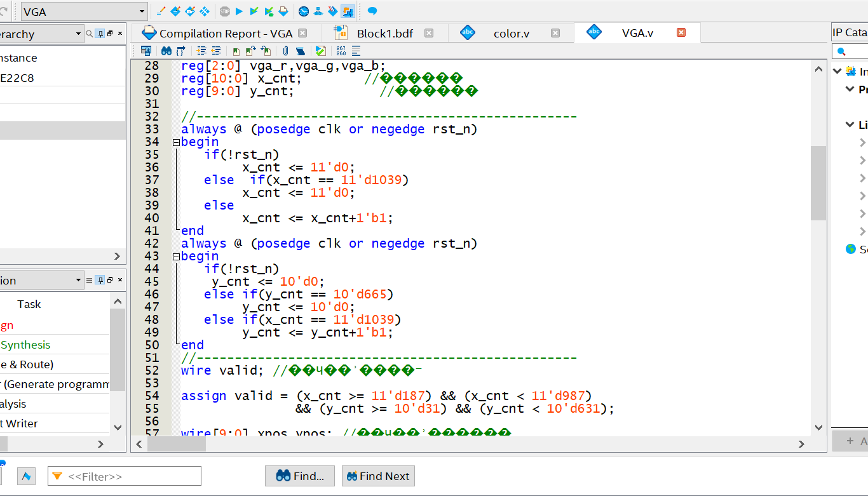Collapse the 'Li' bold node in IP Catalog
The width and height of the screenshot is (868, 501).
pos(850,124)
